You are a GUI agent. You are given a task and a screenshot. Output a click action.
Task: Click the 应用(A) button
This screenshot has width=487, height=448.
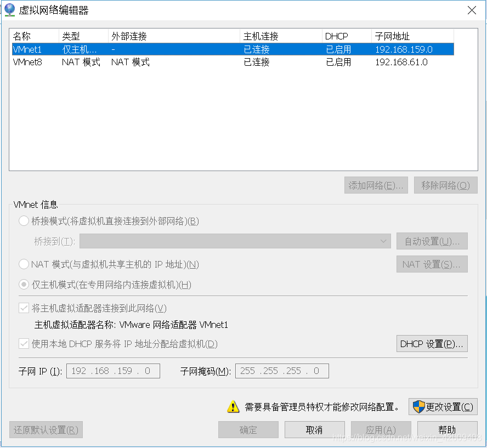[381, 430]
